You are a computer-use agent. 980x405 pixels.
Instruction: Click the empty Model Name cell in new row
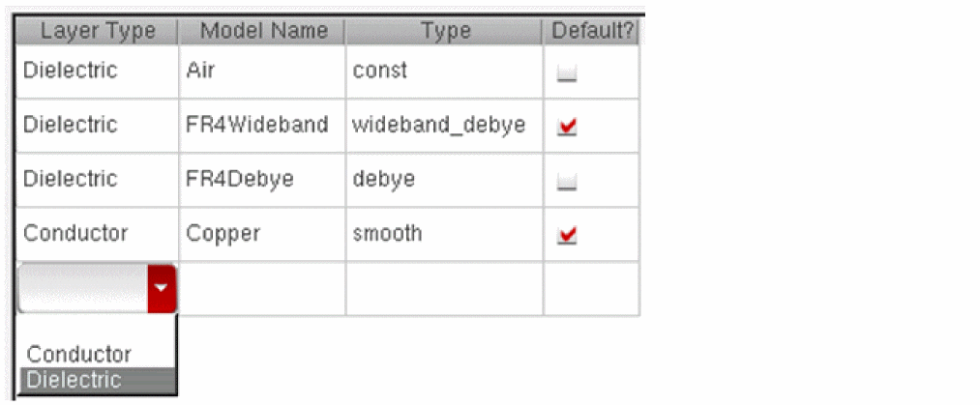coord(262,288)
